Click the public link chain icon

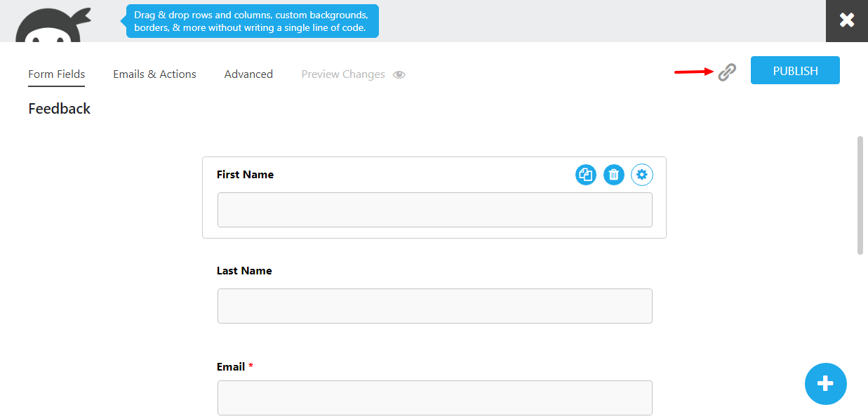727,72
